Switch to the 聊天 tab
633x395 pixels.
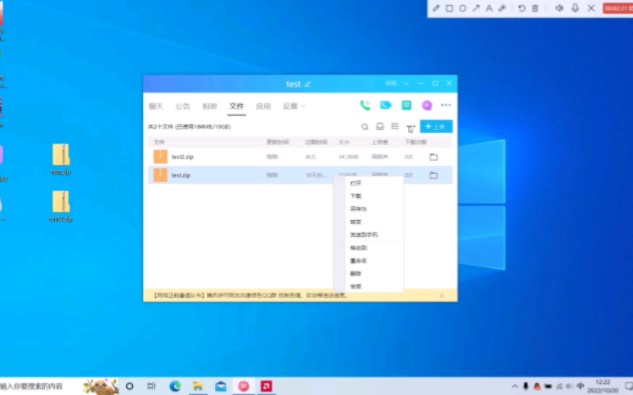[x=156, y=106]
